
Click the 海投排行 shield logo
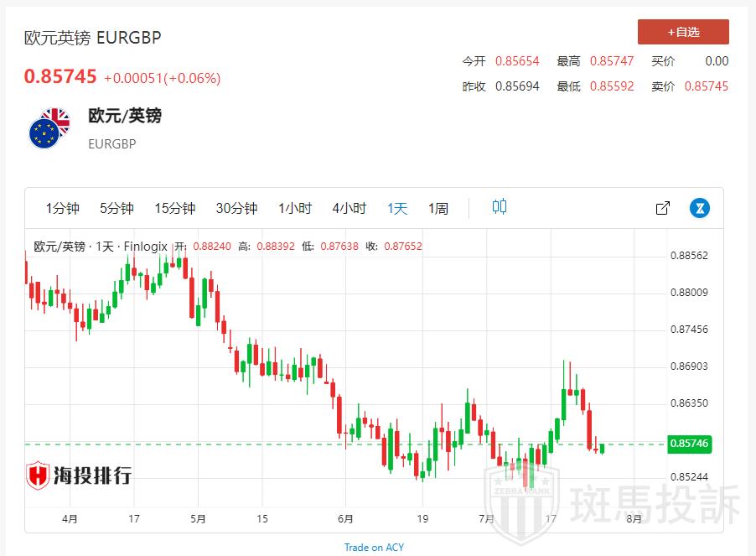point(39,475)
